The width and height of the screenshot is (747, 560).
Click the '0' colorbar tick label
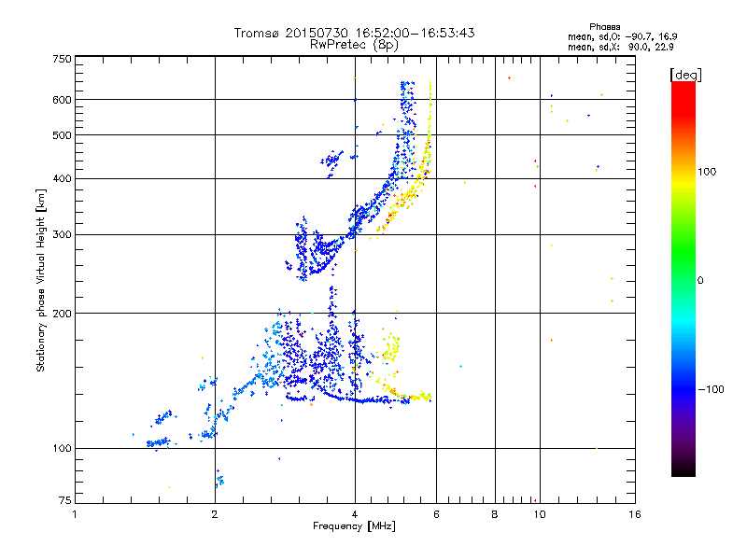(700, 281)
